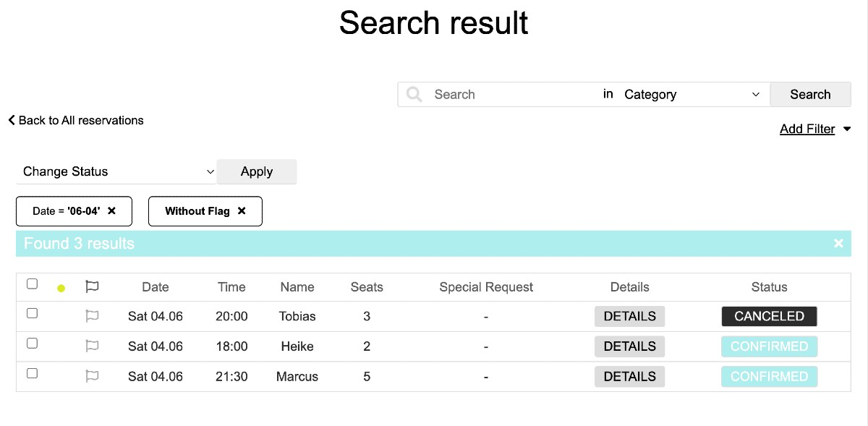Flag the Marcus reservation
The height and width of the screenshot is (426, 868).
point(92,376)
